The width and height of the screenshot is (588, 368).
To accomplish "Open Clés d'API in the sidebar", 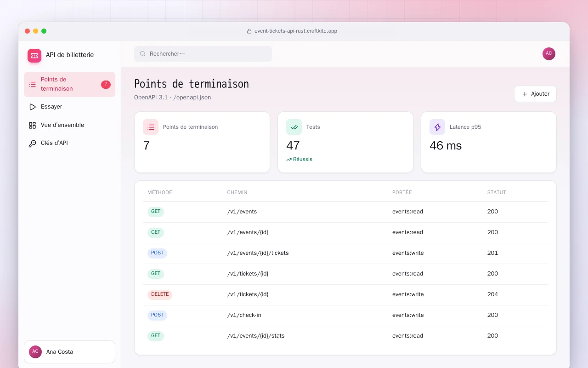I will [69, 143].
